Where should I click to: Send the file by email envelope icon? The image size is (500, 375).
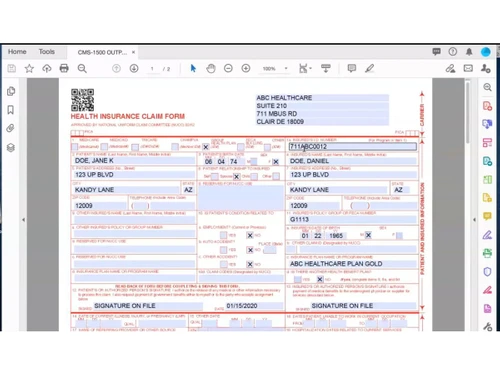pos(468,68)
